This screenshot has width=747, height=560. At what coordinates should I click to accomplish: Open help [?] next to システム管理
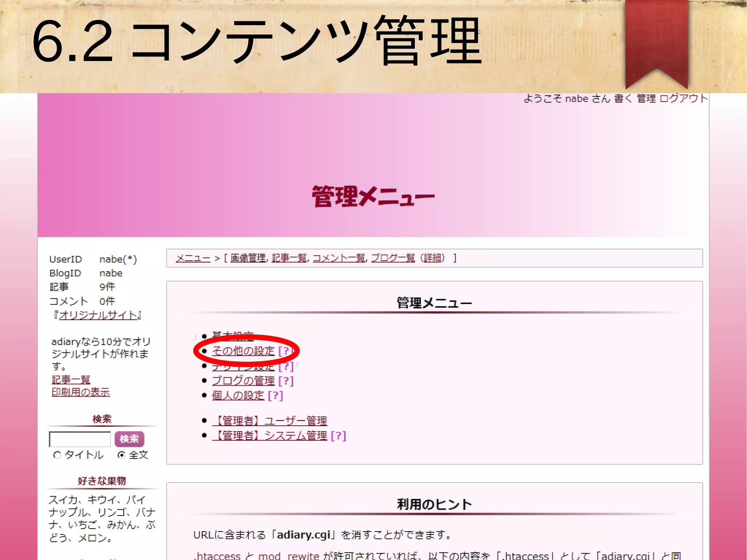pos(338,436)
